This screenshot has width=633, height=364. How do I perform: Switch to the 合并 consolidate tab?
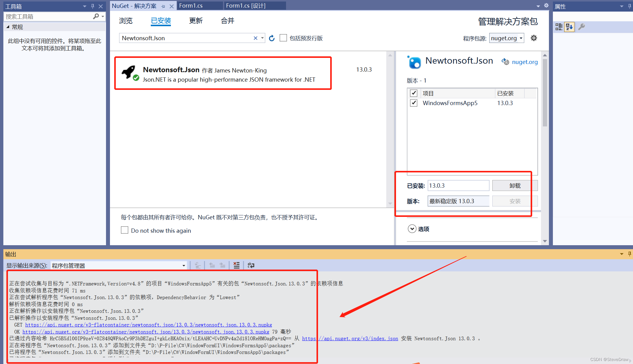tap(228, 21)
